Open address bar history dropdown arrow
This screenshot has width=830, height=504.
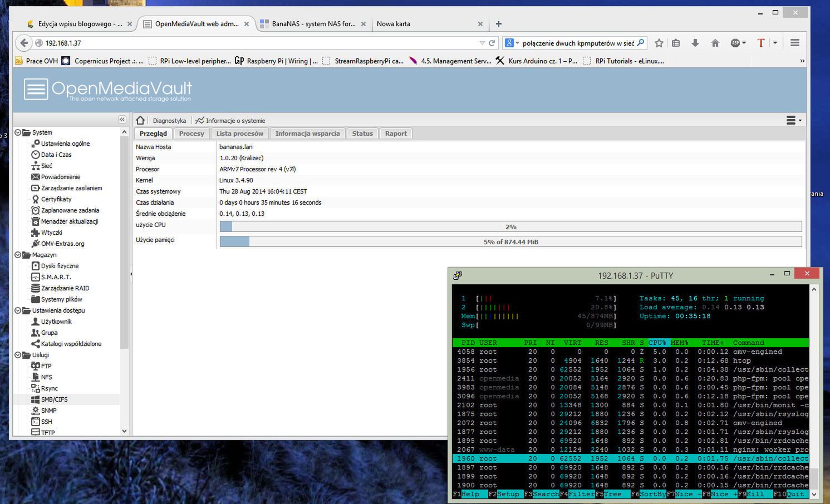click(x=482, y=43)
